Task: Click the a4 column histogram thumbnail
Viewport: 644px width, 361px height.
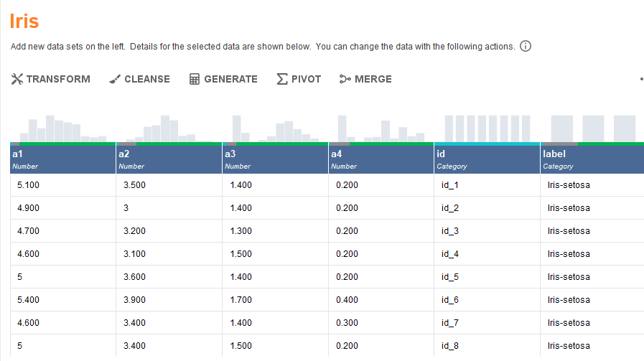Action: tap(381, 129)
